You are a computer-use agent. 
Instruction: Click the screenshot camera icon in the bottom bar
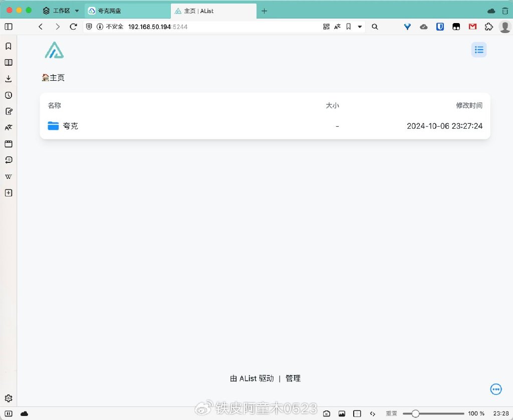tap(326, 413)
